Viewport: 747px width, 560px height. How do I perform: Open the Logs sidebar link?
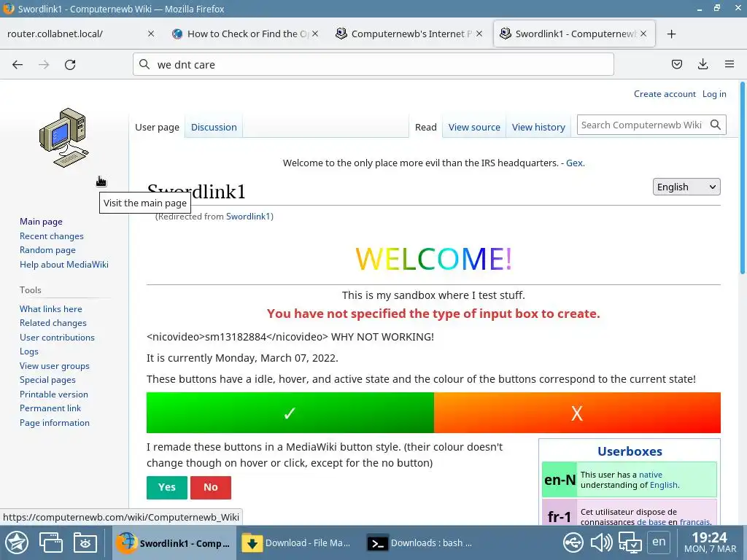(28, 351)
